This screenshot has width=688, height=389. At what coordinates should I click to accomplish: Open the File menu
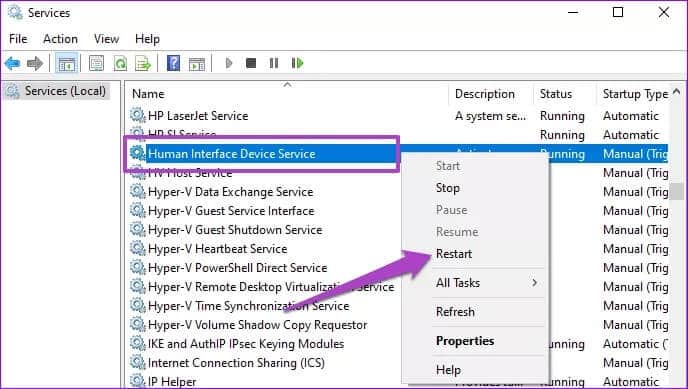pyautogui.click(x=18, y=39)
